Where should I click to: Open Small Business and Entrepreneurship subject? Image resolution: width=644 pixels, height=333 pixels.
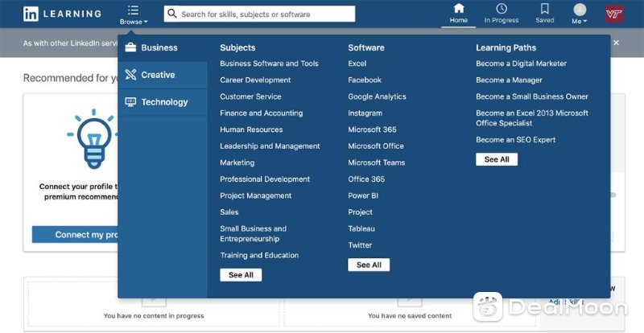(x=253, y=233)
